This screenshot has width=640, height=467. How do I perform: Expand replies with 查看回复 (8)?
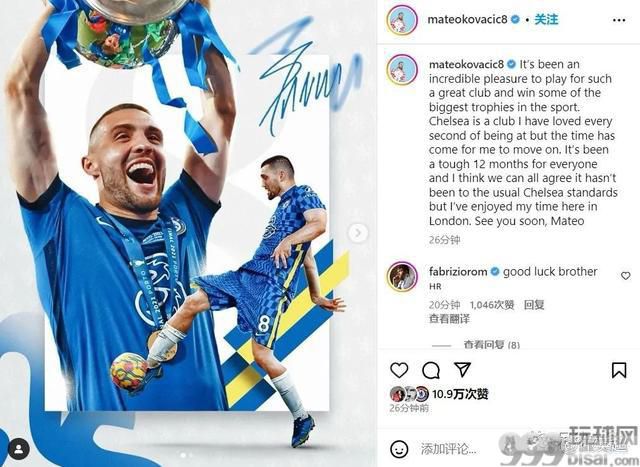coord(491,345)
